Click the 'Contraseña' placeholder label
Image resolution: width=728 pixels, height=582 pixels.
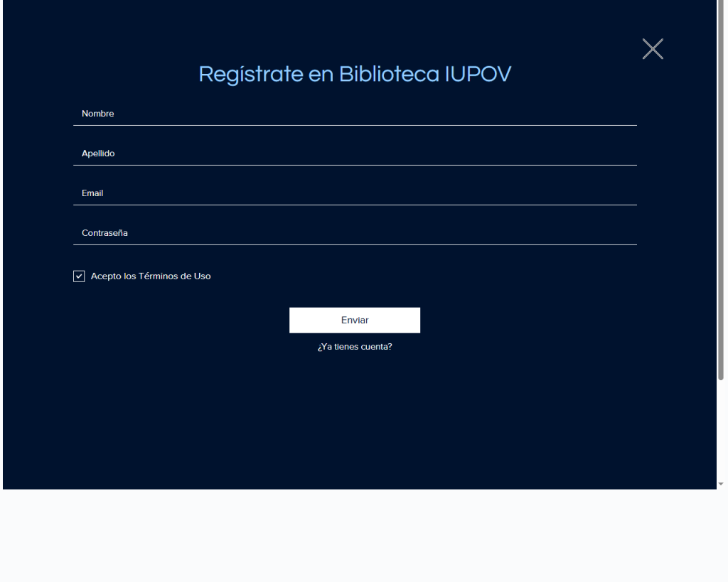pos(105,233)
